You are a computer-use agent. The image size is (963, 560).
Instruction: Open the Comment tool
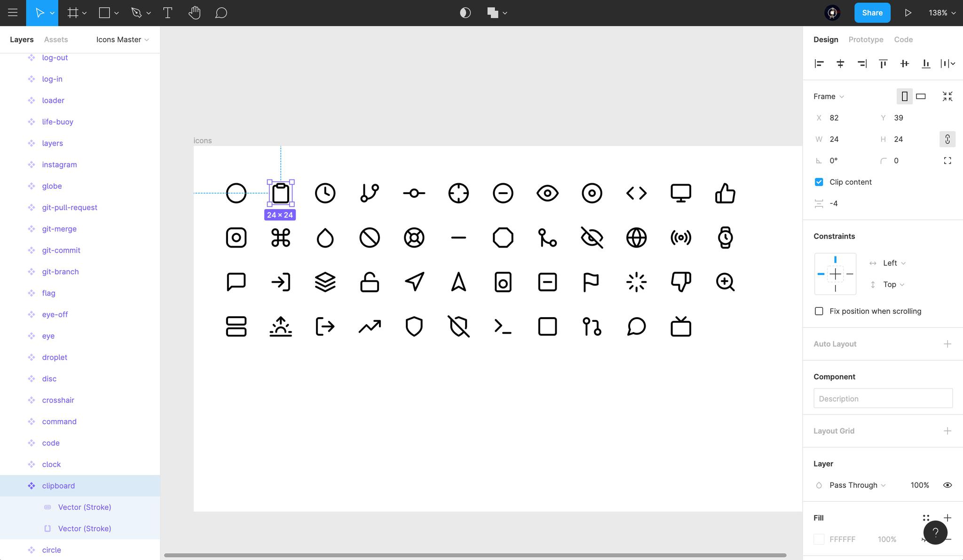point(221,13)
